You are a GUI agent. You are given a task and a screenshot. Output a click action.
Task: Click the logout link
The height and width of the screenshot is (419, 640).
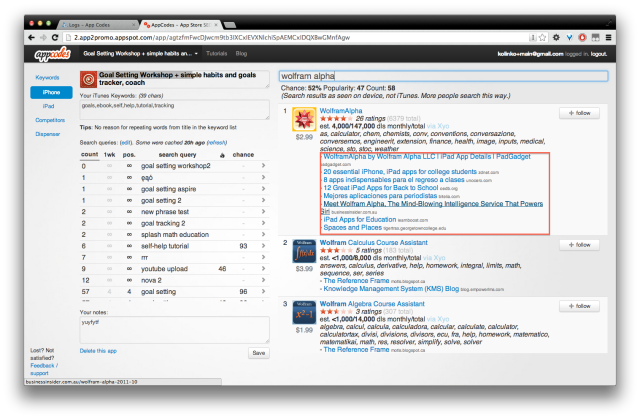599,54
